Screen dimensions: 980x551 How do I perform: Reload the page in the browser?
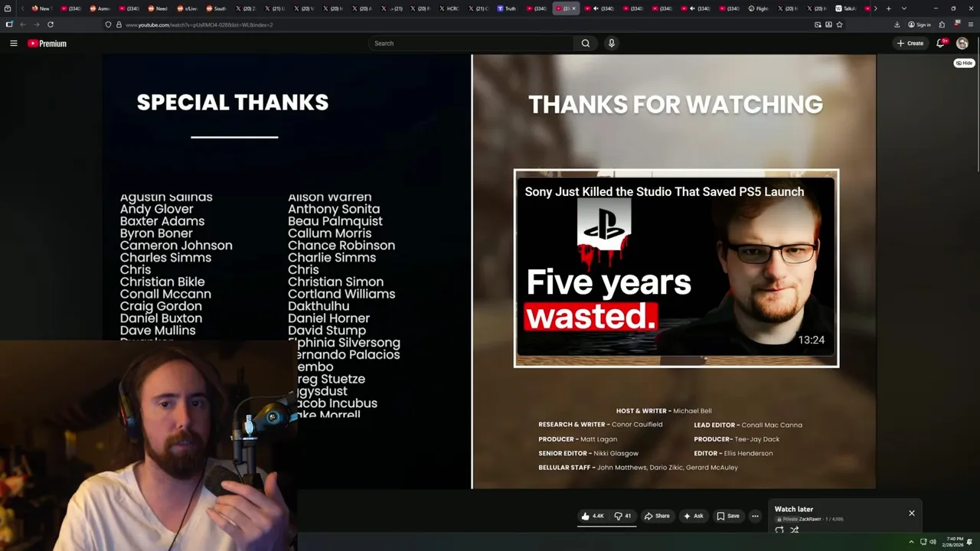click(51, 24)
